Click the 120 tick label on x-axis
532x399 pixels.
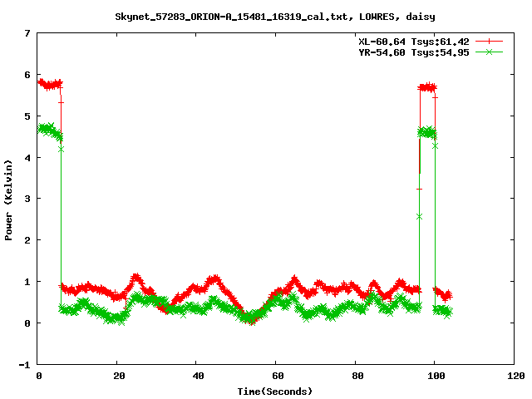tap(514, 376)
